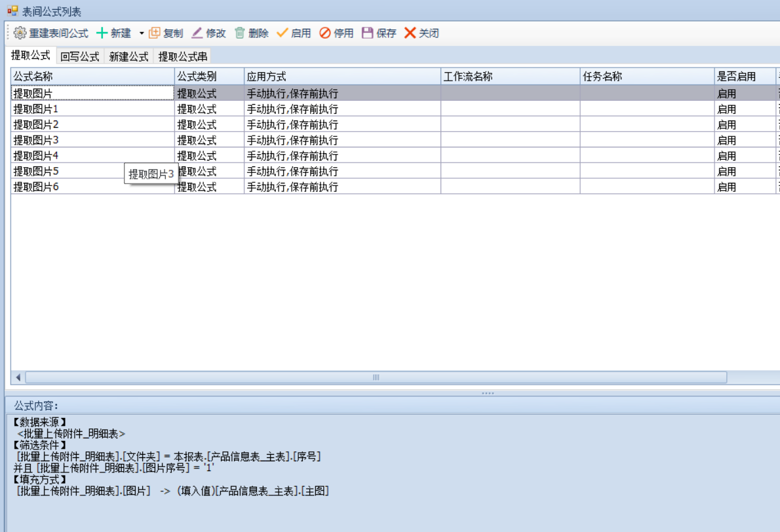Click the splitter grip above 公式内容
Viewport: 780px width, 532px height.
coord(488,393)
